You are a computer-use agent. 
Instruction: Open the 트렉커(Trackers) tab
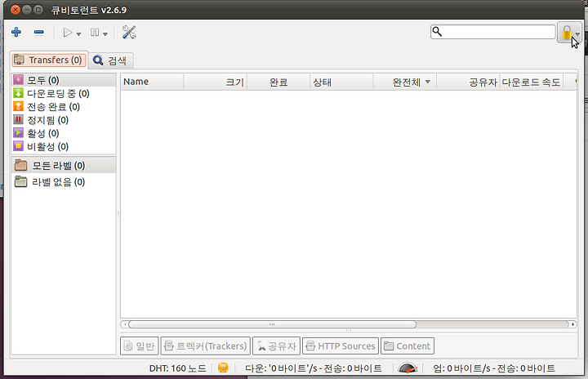(206, 346)
